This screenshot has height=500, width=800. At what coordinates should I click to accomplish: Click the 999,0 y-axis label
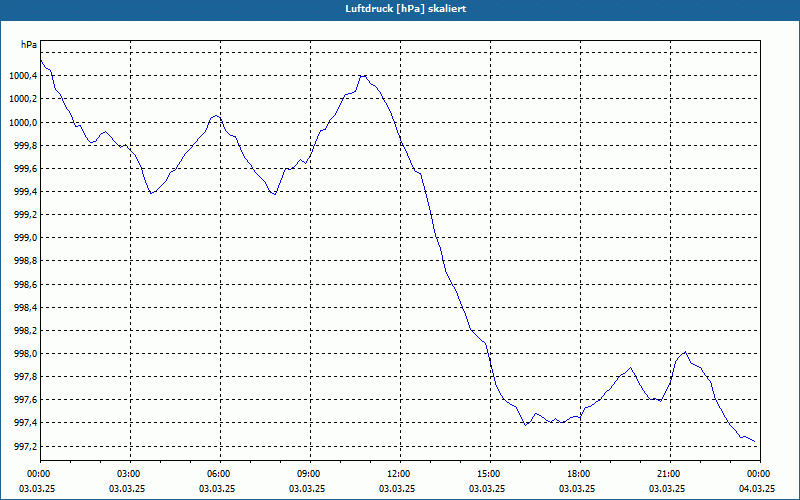pos(26,238)
